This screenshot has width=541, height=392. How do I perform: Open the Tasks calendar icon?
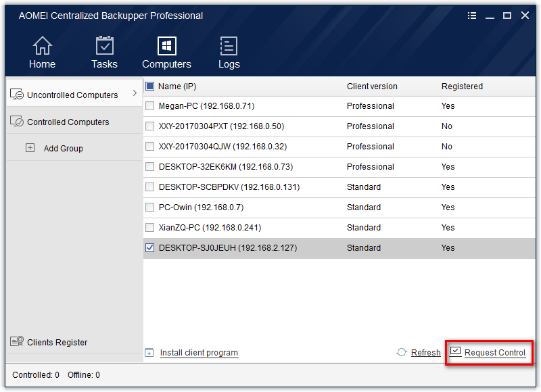pyautogui.click(x=105, y=45)
